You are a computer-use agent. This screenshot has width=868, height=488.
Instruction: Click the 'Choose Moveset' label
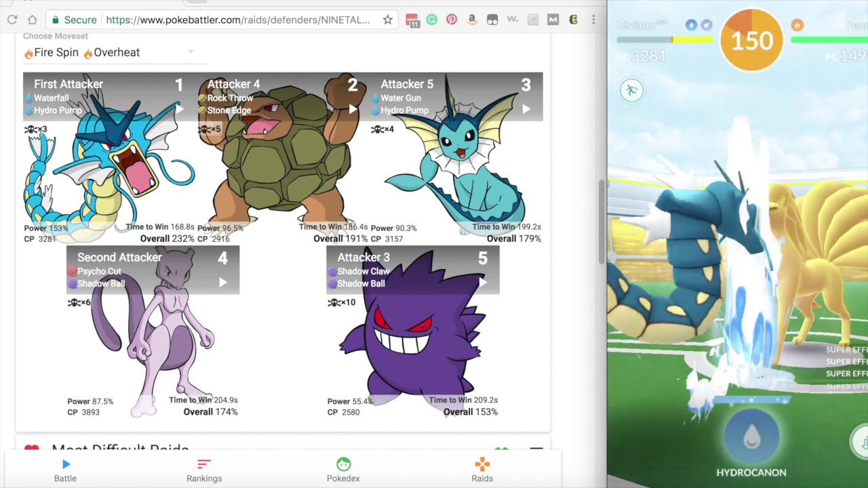[56, 36]
